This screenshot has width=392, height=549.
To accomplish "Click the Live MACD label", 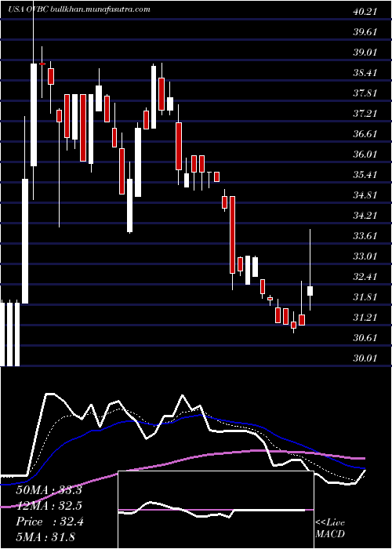I will click(330, 529).
